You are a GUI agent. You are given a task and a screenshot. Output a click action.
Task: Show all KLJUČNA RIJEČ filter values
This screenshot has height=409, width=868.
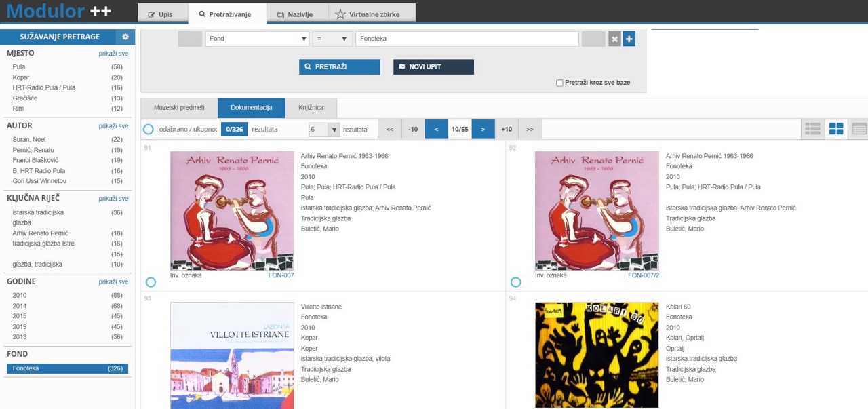coord(113,199)
